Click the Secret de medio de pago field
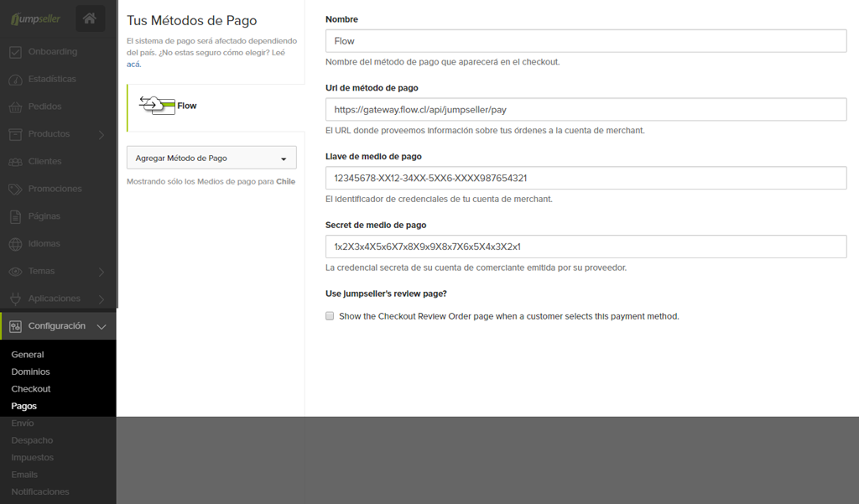The height and width of the screenshot is (504, 859). pos(586,247)
